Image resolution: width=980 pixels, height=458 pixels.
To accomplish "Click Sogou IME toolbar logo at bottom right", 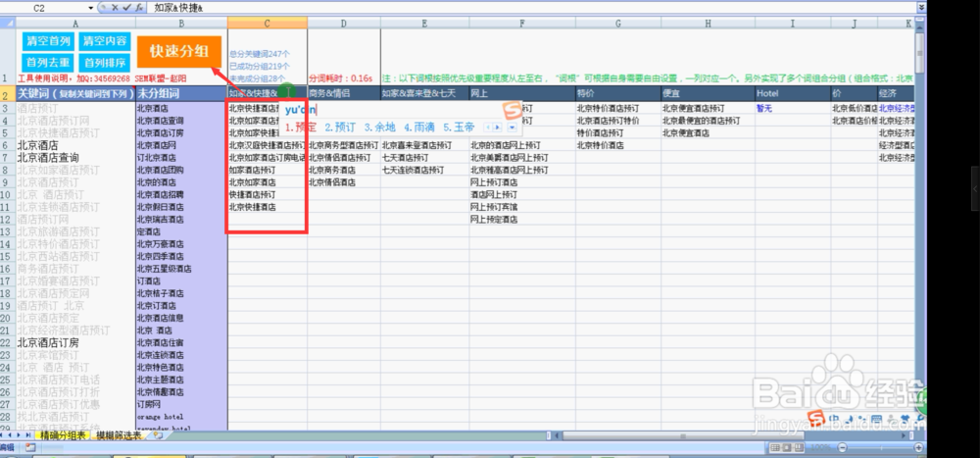I will [x=816, y=418].
